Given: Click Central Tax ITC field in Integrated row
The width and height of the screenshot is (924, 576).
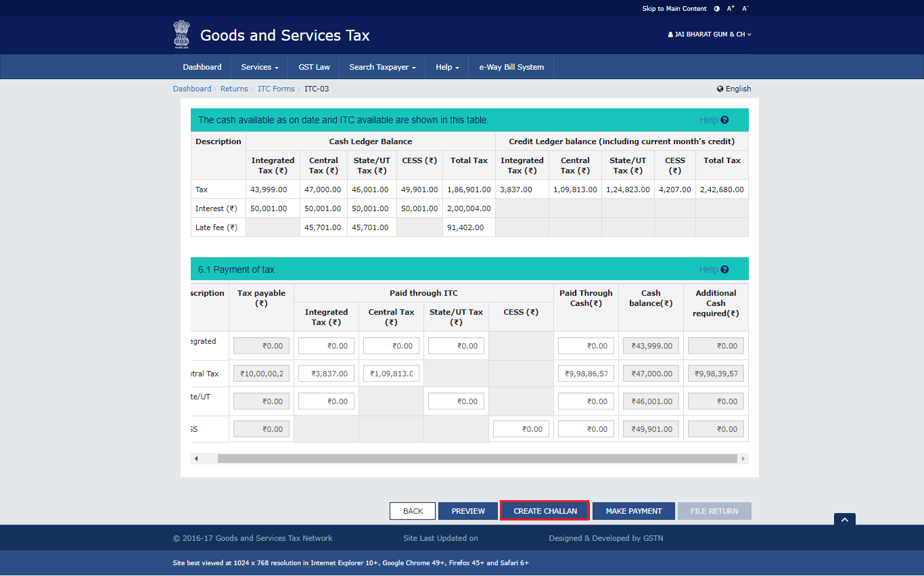Looking at the screenshot, I should click(x=391, y=346).
